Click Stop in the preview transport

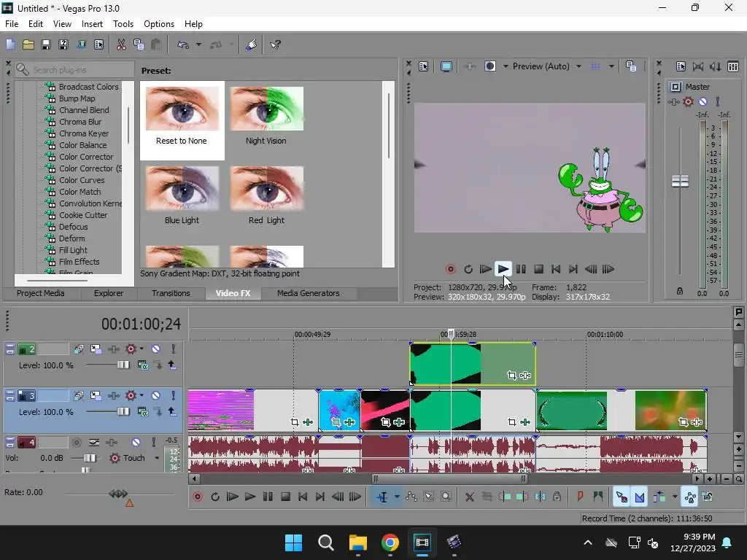coord(538,269)
